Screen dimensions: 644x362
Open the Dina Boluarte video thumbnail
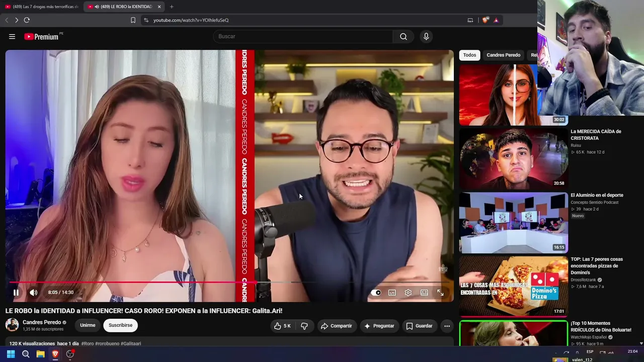[513, 333]
